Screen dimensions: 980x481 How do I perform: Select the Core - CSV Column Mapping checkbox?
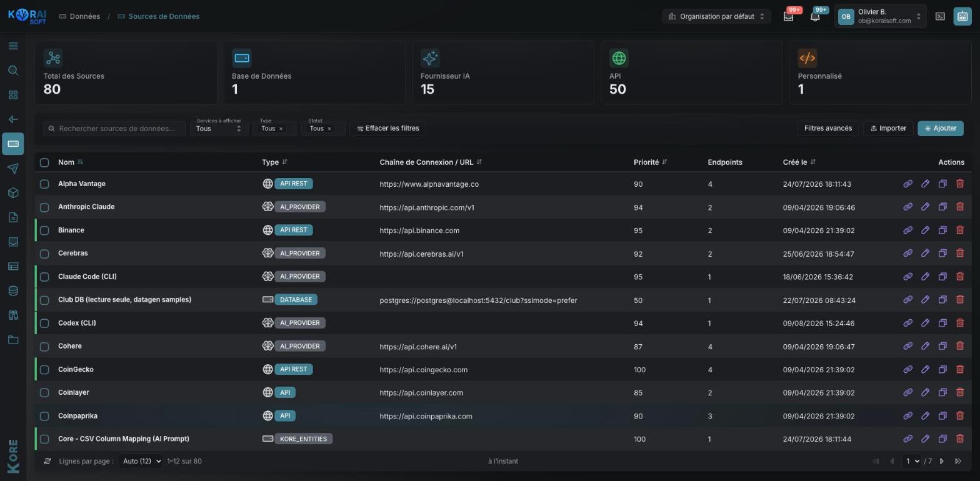(44, 439)
